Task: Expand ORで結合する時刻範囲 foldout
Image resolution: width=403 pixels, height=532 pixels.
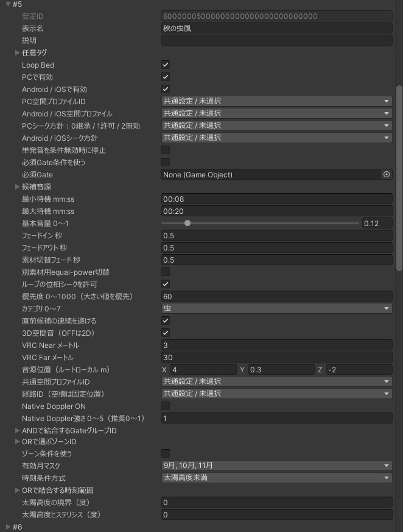Action: click(x=17, y=490)
